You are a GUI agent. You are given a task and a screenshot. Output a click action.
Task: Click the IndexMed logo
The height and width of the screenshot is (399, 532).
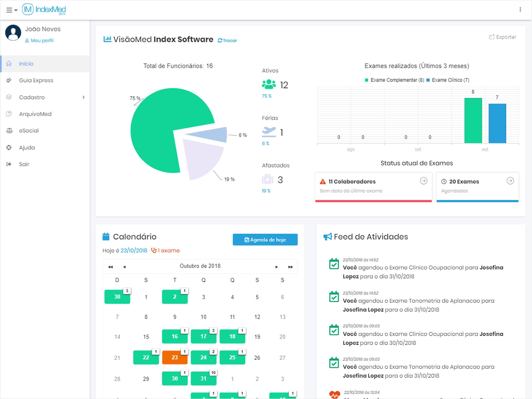coord(44,10)
